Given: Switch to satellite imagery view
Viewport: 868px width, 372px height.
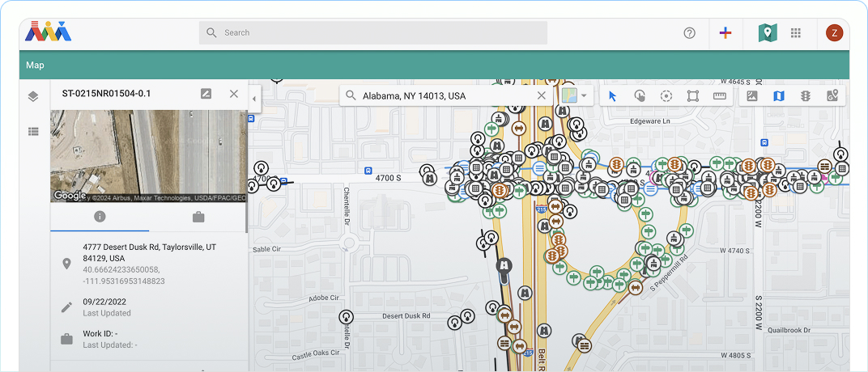Looking at the screenshot, I should coord(751,95).
